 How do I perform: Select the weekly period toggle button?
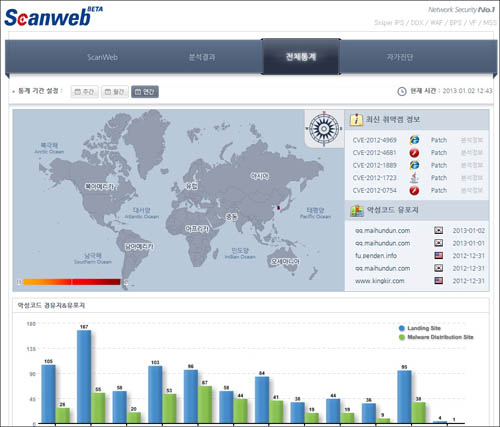tap(85, 92)
